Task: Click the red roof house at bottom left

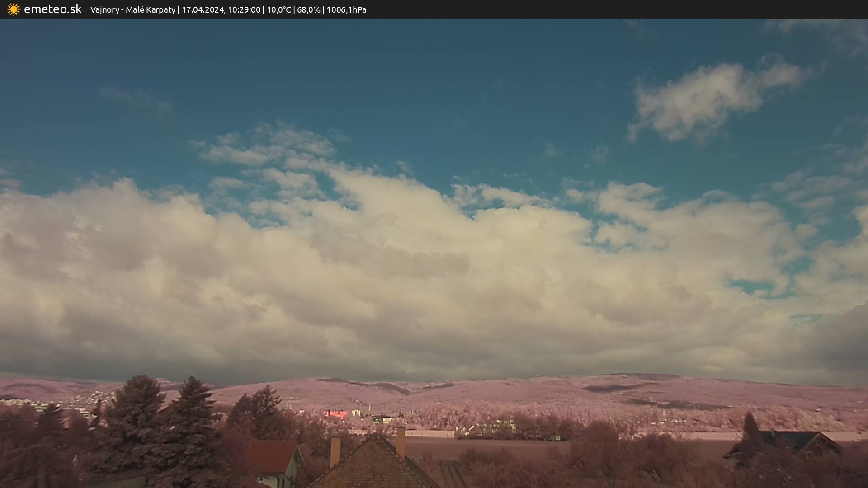Action: coord(274,456)
